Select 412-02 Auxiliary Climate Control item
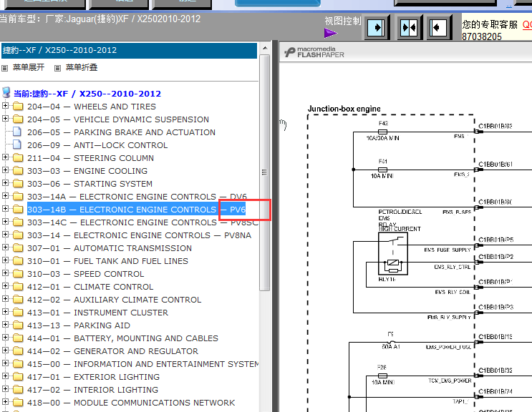 pyautogui.click(x=115, y=300)
